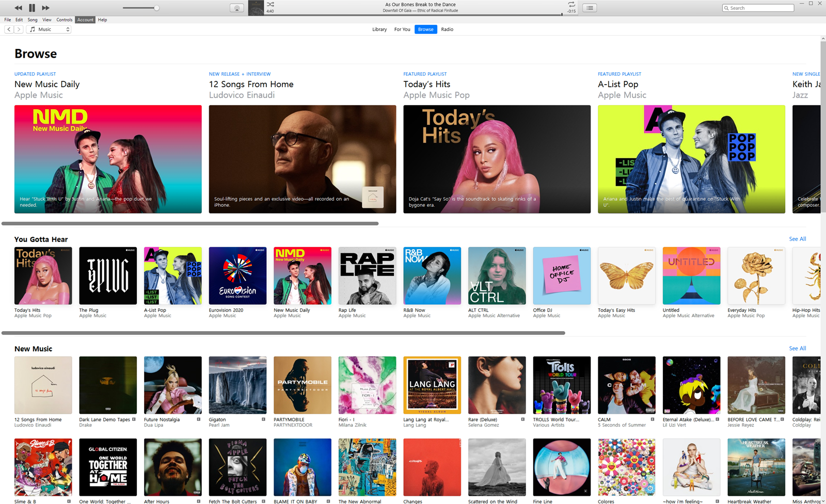Open the Music media picker dropdown
The height and width of the screenshot is (504, 826).
[49, 29]
